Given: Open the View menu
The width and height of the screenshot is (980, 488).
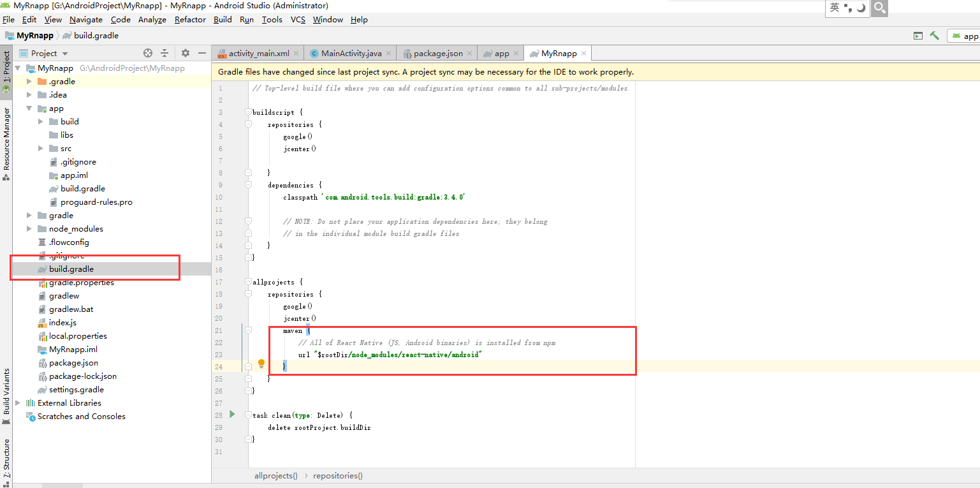Looking at the screenshot, I should click(x=53, y=20).
